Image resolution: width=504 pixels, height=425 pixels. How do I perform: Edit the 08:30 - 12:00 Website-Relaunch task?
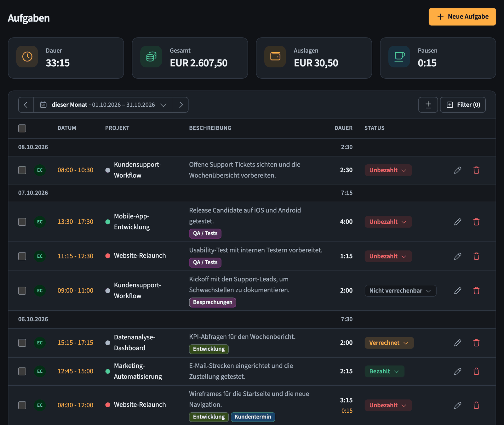point(458,405)
